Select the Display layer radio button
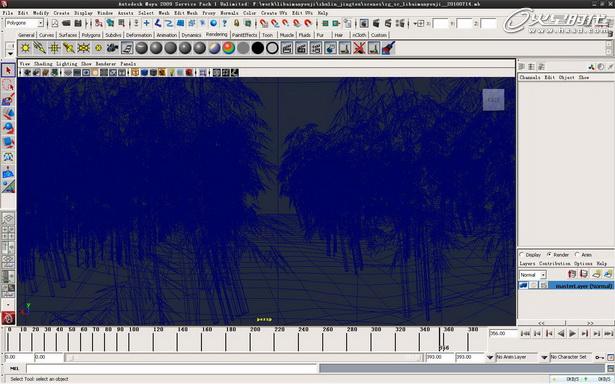The width and height of the screenshot is (615, 384). tap(522, 255)
